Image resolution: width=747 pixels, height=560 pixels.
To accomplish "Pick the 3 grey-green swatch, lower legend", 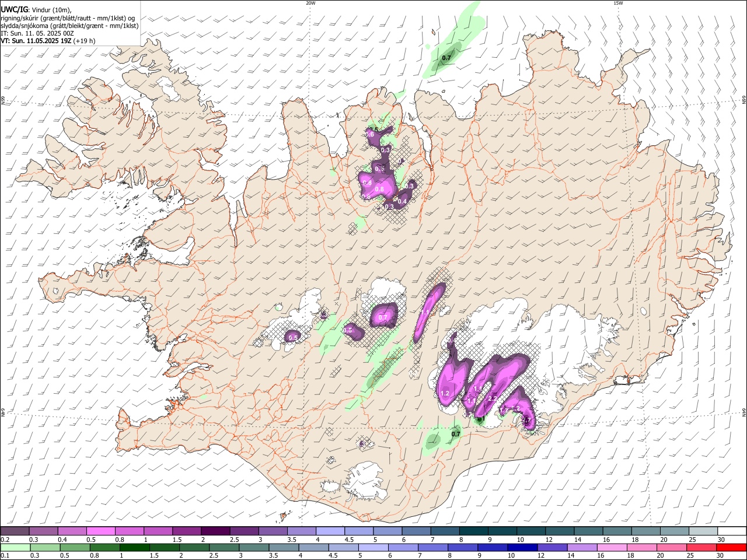I will click(x=254, y=548).
